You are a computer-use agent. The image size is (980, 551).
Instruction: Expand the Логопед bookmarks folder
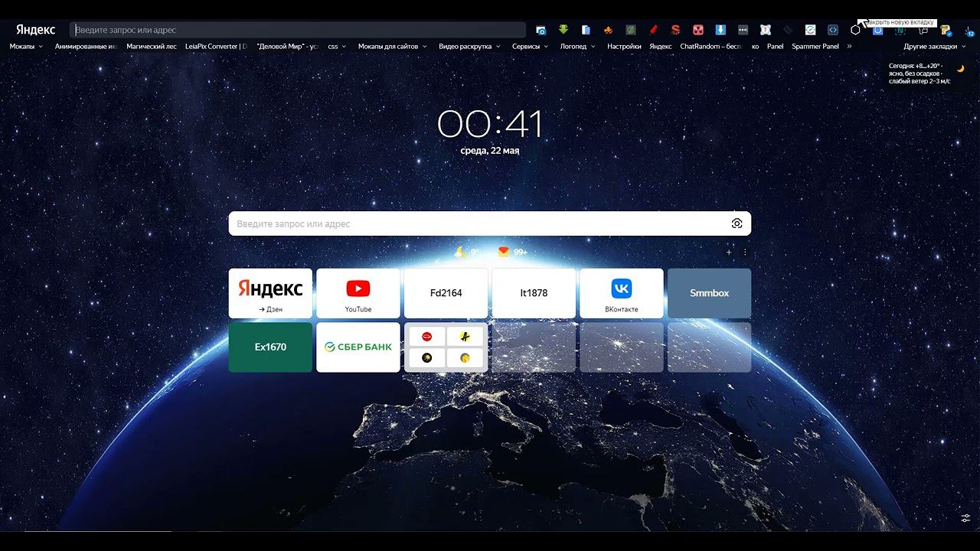(x=578, y=46)
